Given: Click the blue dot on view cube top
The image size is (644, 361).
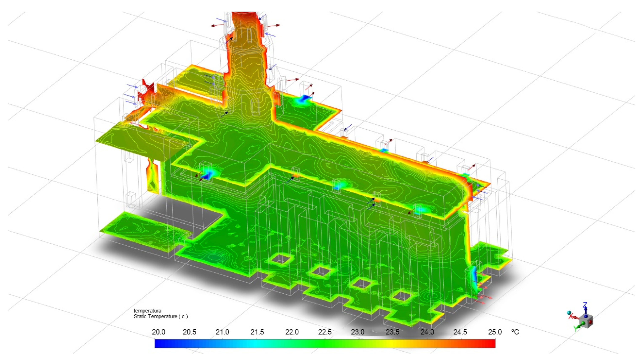Looking at the screenshot, I should tap(586, 316).
